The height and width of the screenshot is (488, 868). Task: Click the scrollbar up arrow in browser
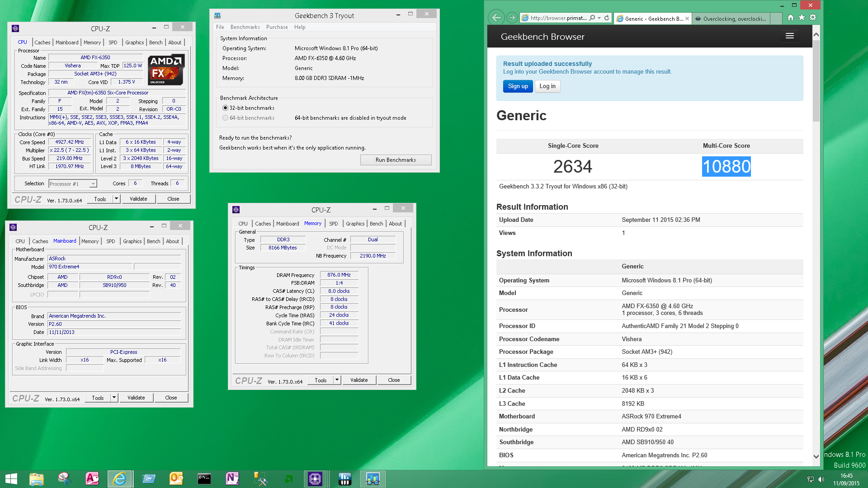point(816,34)
